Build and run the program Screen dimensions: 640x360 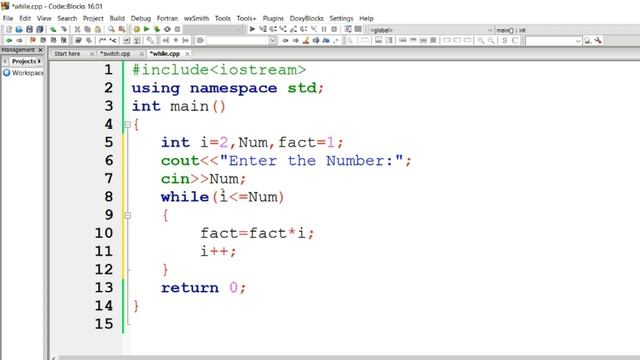[157, 29]
